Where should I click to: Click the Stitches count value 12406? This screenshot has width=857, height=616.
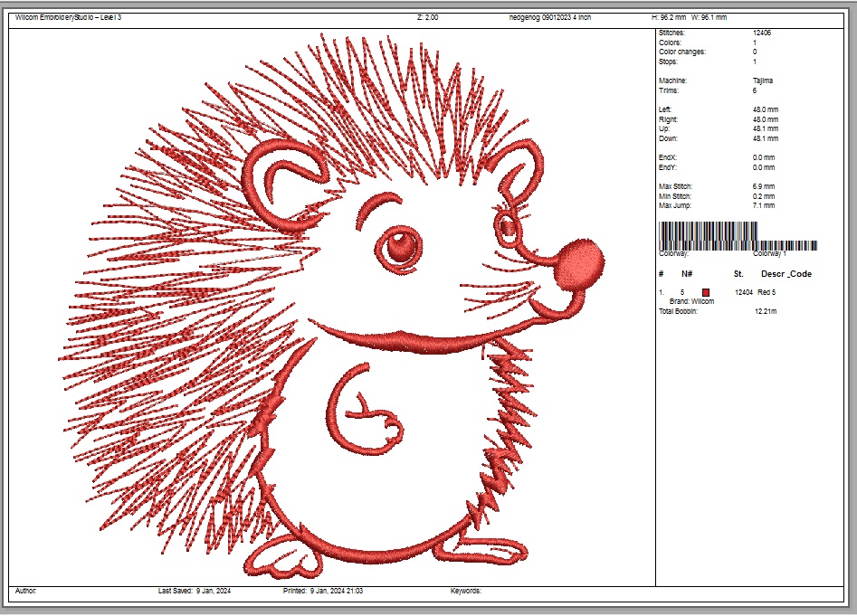[762, 33]
